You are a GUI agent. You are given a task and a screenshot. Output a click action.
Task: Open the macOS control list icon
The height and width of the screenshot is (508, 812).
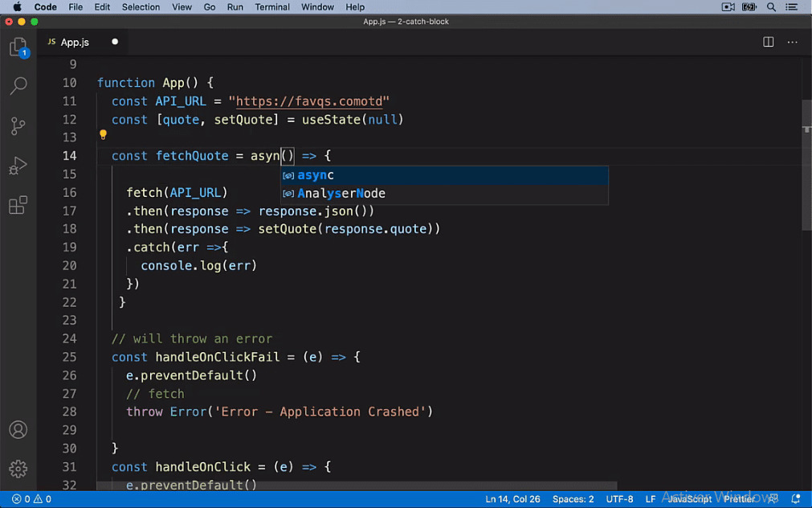click(791, 6)
